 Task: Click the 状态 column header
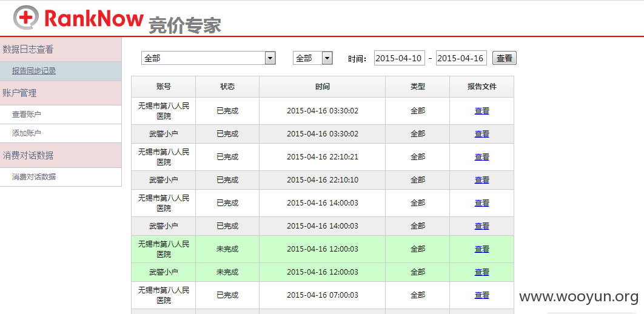coord(227,87)
